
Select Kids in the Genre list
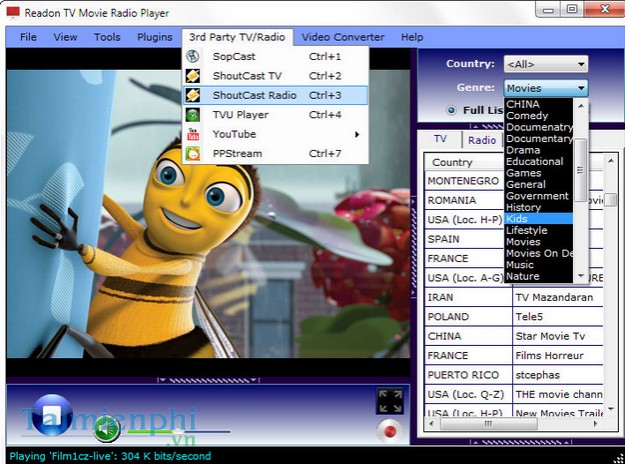pos(539,218)
